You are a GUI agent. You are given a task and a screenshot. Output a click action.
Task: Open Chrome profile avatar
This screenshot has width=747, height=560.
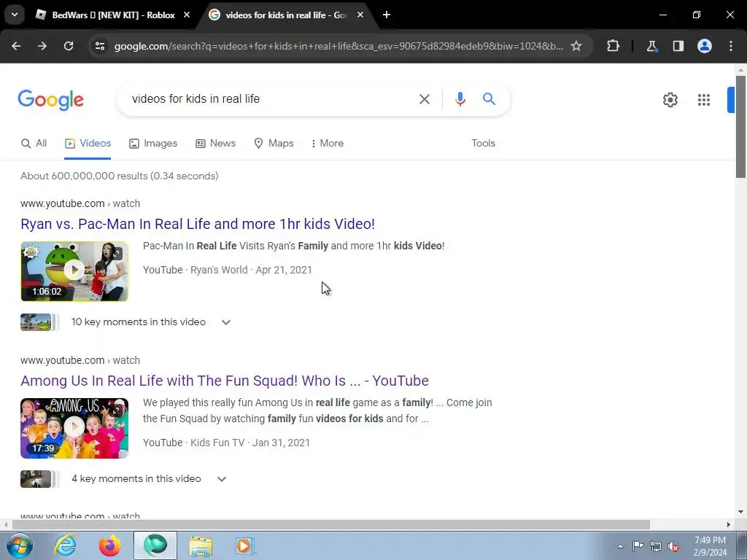[705, 46]
